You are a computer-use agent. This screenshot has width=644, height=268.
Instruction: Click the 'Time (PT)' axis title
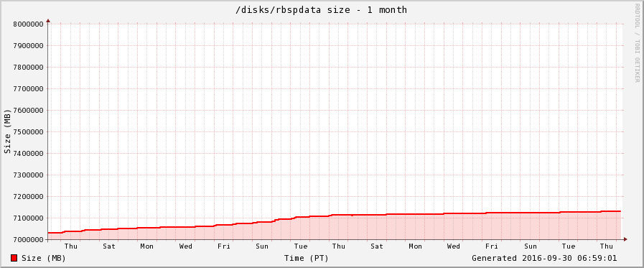(x=307, y=258)
